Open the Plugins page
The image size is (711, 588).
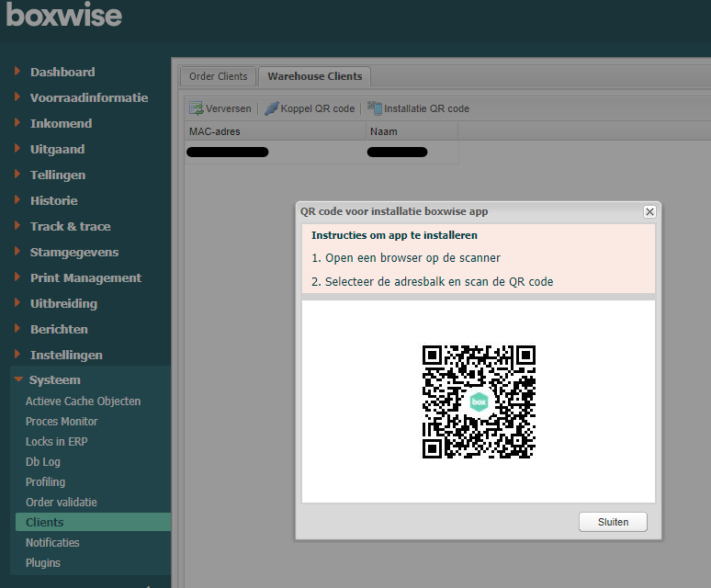42,563
